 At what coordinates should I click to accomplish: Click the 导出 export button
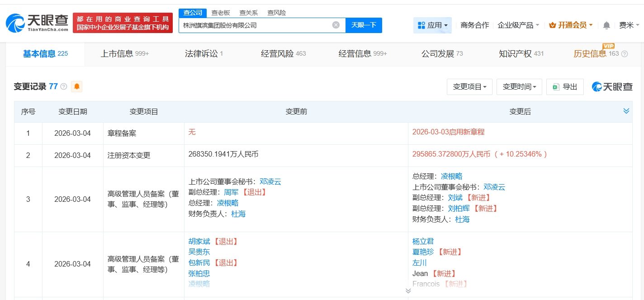tap(565, 87)
